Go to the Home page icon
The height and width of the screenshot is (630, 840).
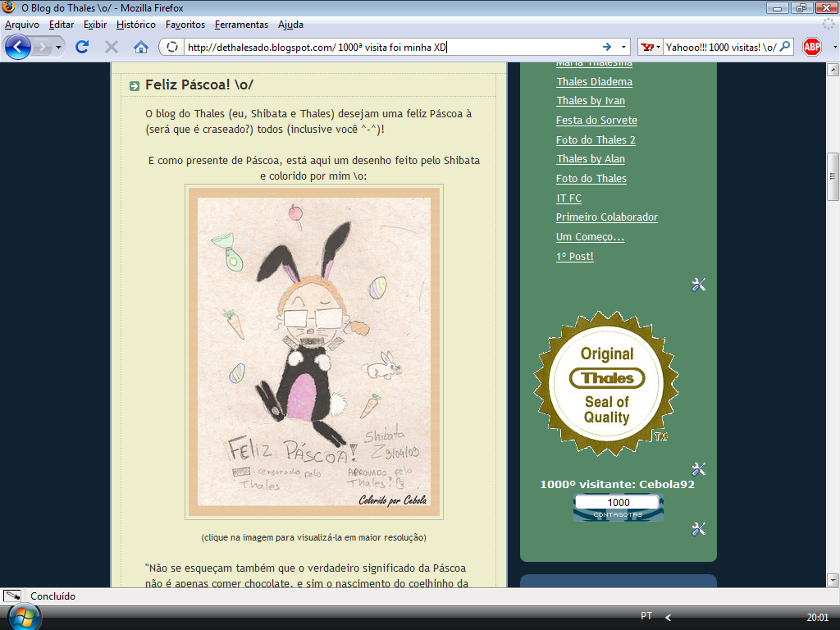(141, 48)
